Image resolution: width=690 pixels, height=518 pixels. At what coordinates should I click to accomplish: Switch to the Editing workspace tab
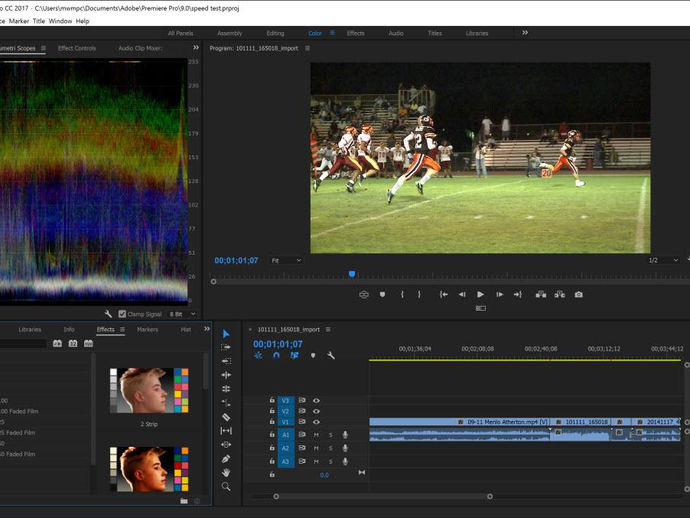[x=275, y=33]
